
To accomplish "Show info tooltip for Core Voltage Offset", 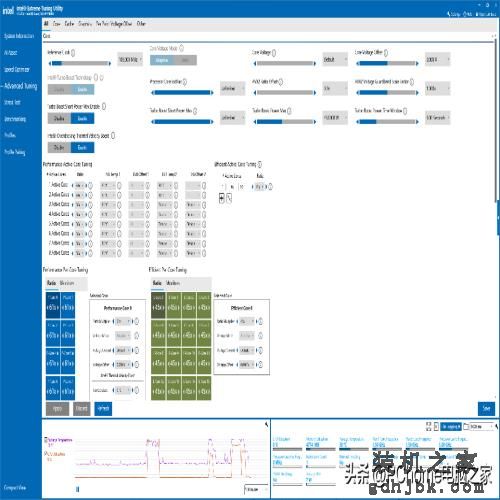I will click(x=386, y=52).
